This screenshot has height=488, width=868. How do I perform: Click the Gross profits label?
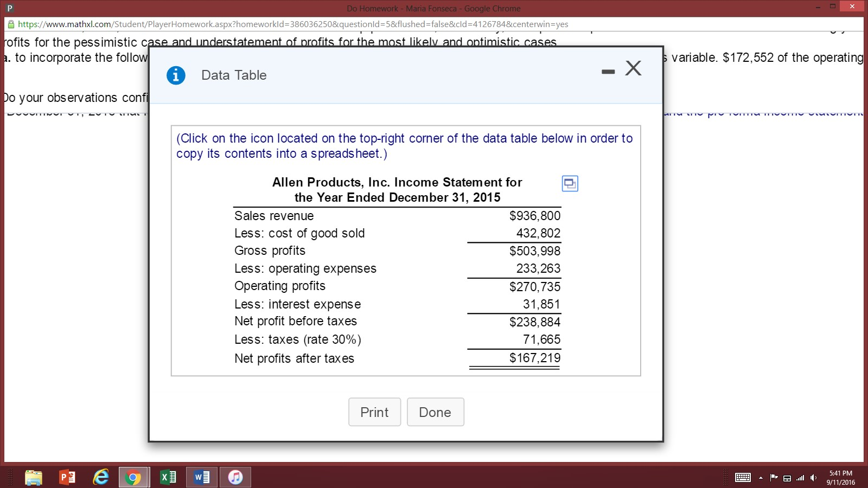(270, 251)
